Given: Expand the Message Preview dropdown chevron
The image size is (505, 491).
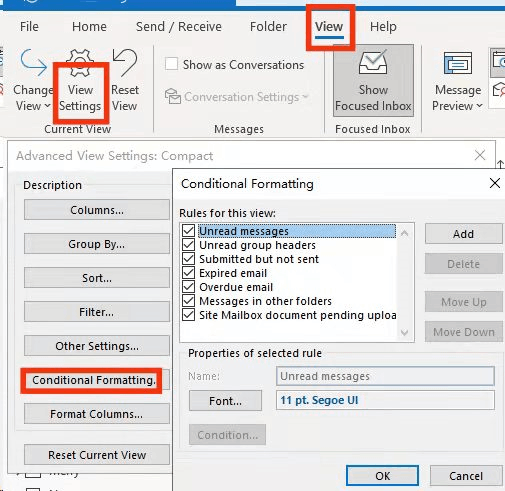Looking at the screenshot, I should 479,106.
